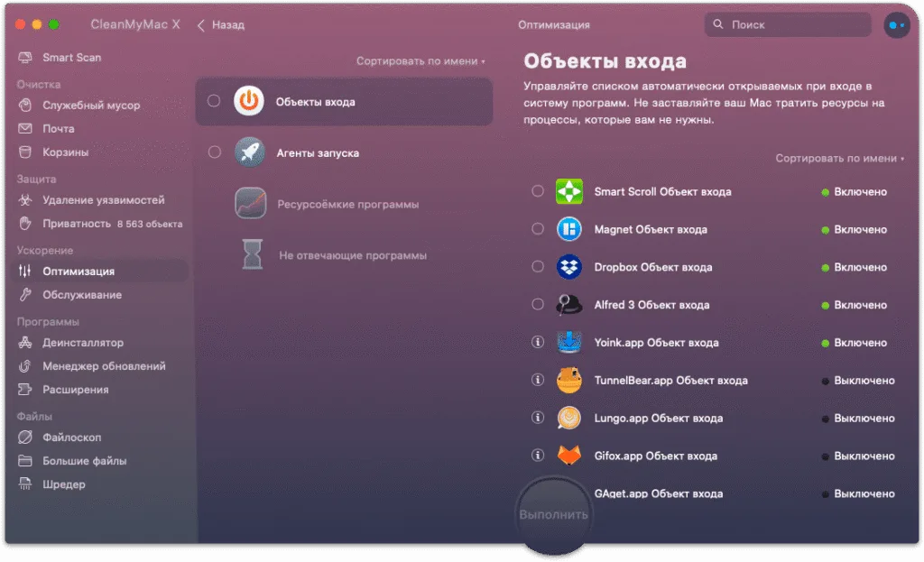Click the Dropbox app icon

click(568, 267)
